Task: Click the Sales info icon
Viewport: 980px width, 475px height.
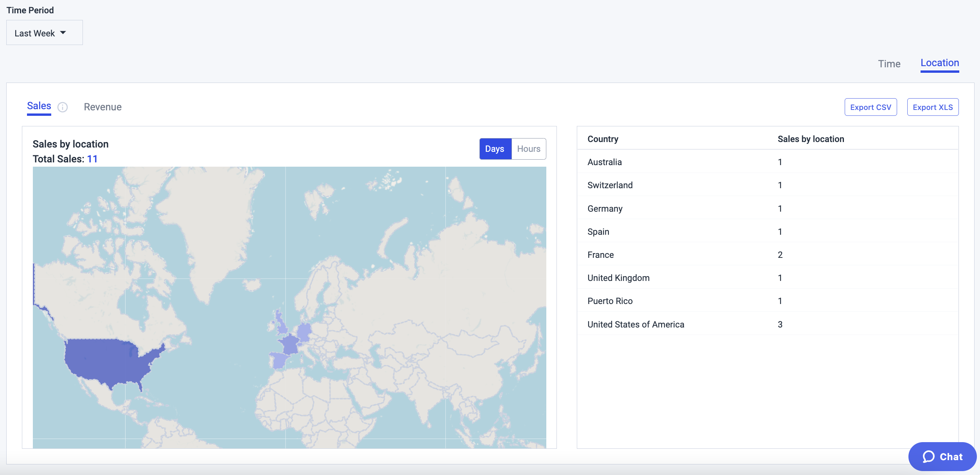Action: coord(63,107)
